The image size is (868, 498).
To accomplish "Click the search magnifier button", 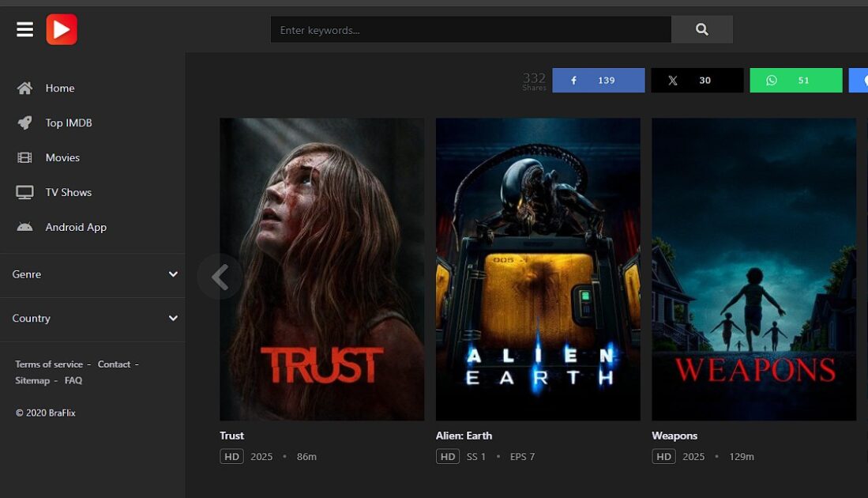I will click(x=702, y=29).
